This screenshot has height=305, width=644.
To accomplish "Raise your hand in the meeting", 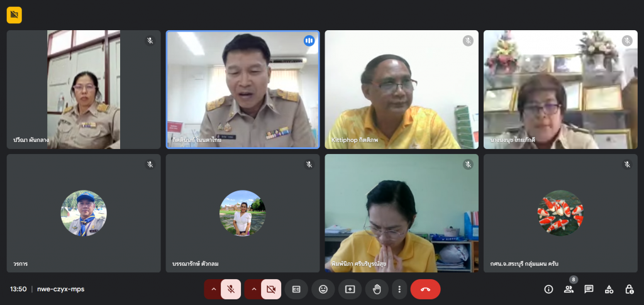I will coord(377,289).
